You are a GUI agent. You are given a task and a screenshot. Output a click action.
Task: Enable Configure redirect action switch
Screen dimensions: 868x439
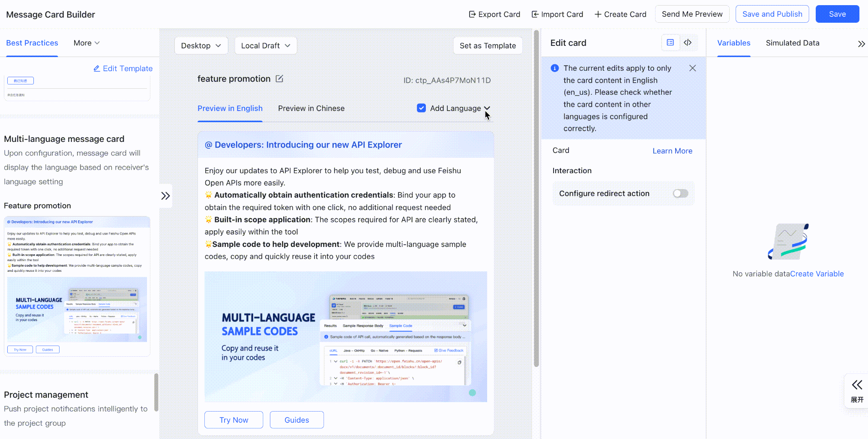(681, 193)
